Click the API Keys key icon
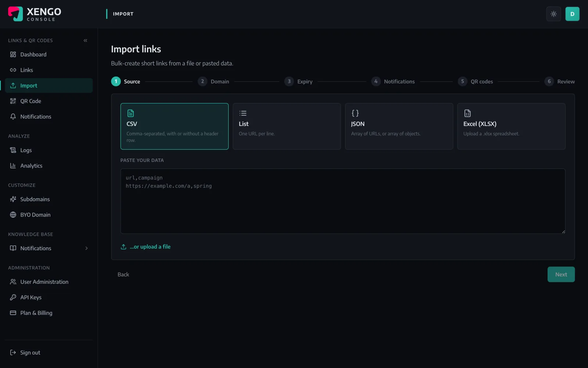Screen dimensions: 588x368 click(x=13, y=297)
